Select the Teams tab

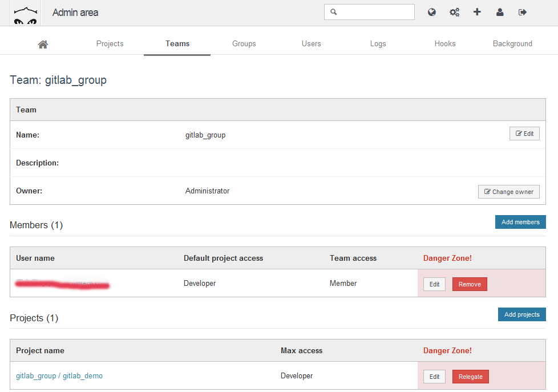177,43
